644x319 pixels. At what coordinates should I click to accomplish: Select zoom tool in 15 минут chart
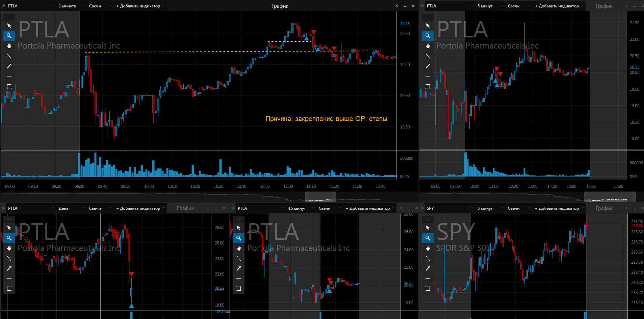coord(239,238)
